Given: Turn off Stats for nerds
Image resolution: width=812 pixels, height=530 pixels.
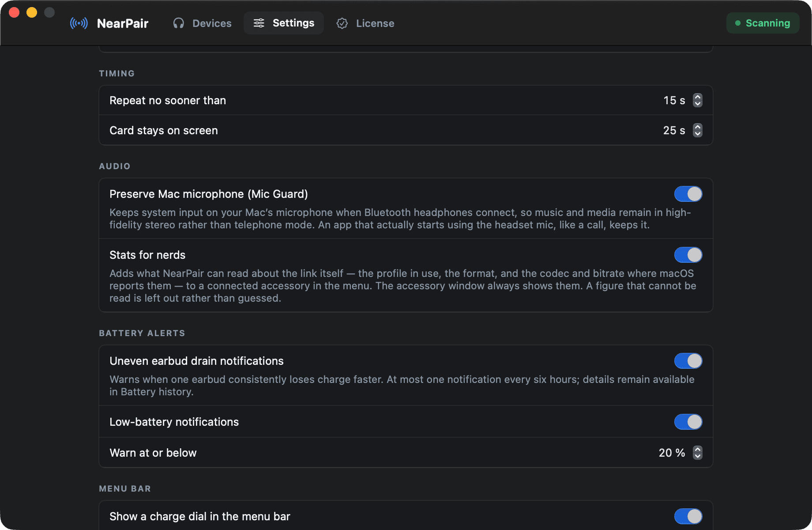Looking at the screenshot, I should [x=688, y=255].
